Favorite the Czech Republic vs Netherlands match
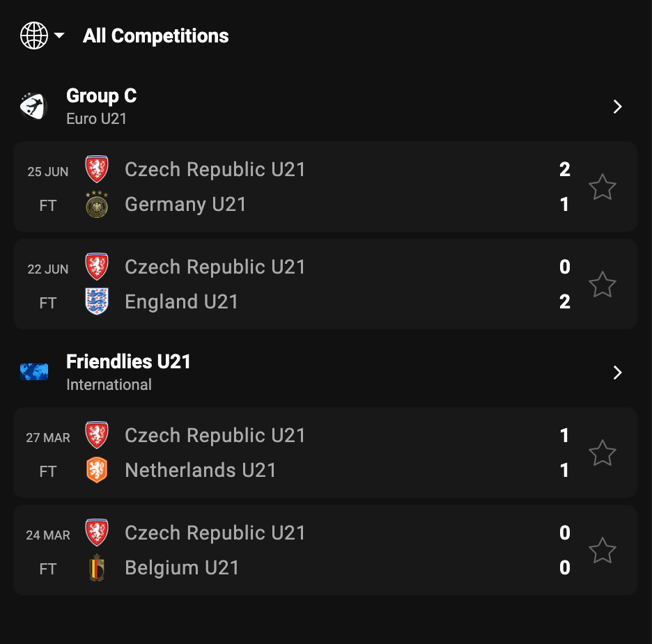The width and height of the screenshot is (652, 644). point(603,453)
